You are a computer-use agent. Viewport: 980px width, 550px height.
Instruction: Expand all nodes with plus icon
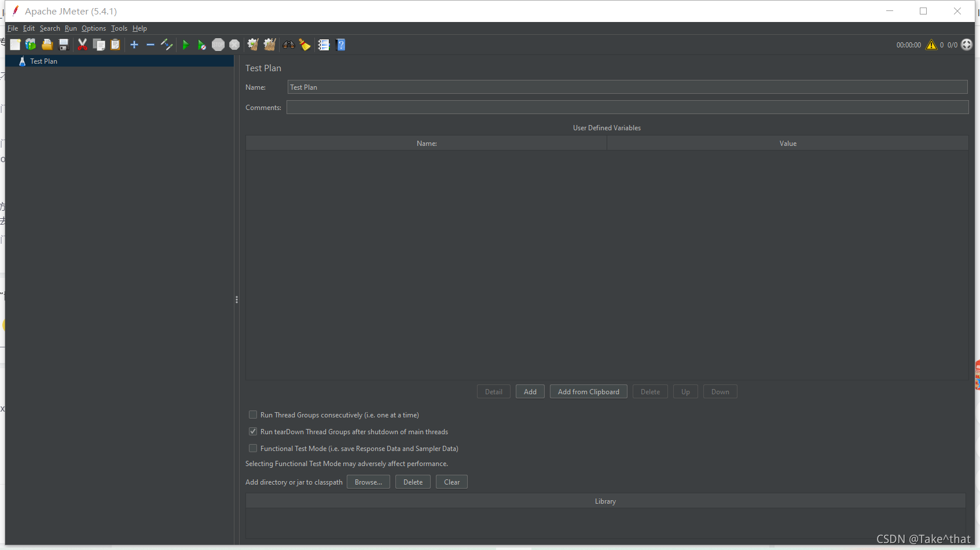134,45
